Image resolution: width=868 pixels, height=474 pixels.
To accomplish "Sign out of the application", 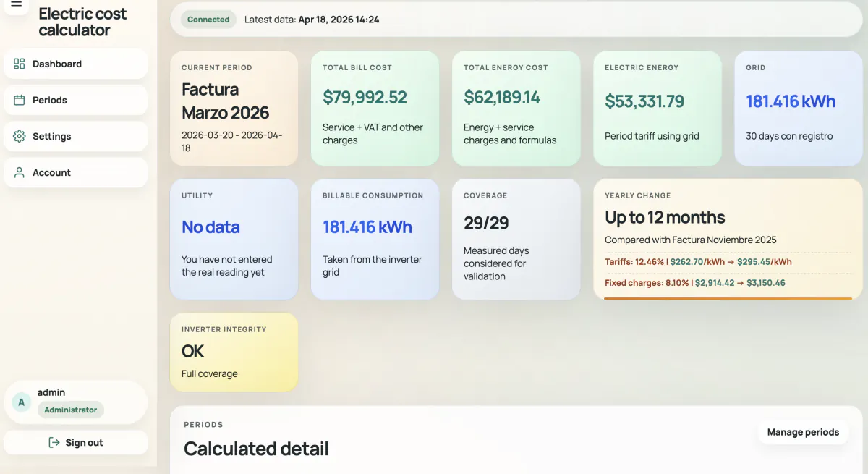I will tap(76, 442).
